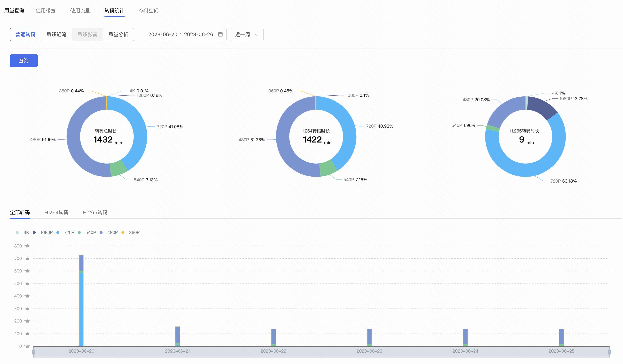The width and height of the screenshot is (623, 364).
Task: Toggle the 1080P legend series
Action: coord(43,232)
